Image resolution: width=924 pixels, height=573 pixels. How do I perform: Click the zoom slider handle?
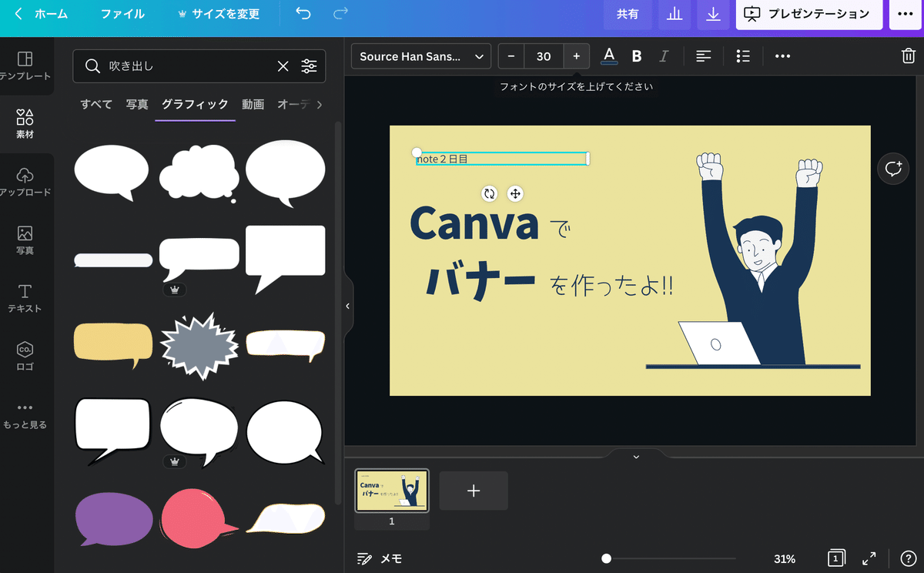pyautogui.click(x=607, y=558)
